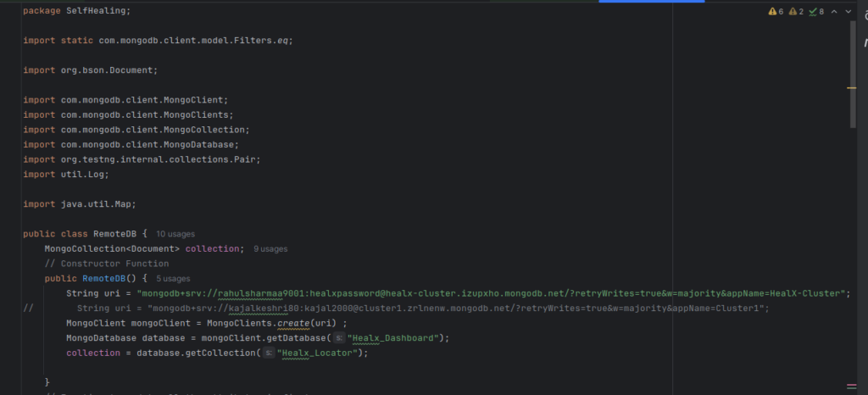Click the constructor's closing brace
Image resolution: width=868 pixels, height=395 pixels.
coord(47,383)
